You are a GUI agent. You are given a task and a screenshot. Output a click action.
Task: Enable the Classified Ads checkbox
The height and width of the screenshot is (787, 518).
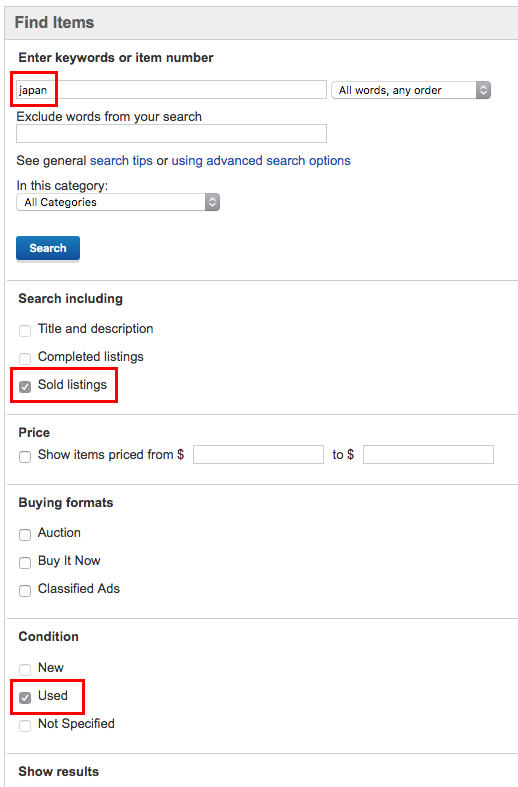tap(25, 591)
